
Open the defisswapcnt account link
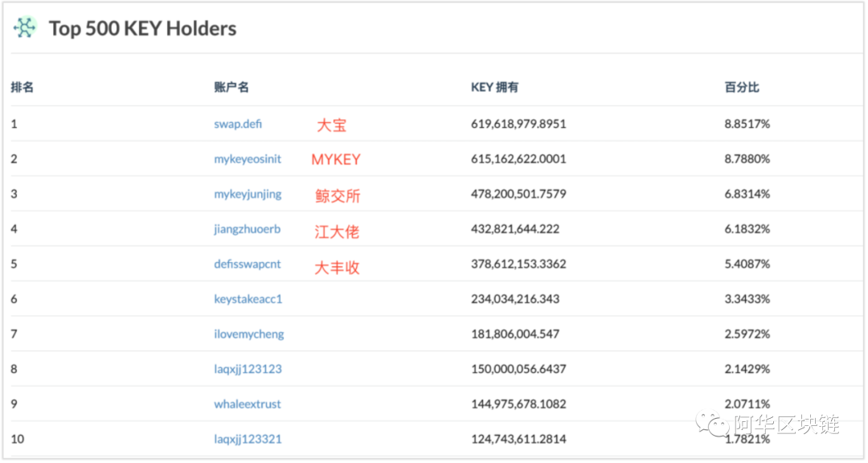247,264
